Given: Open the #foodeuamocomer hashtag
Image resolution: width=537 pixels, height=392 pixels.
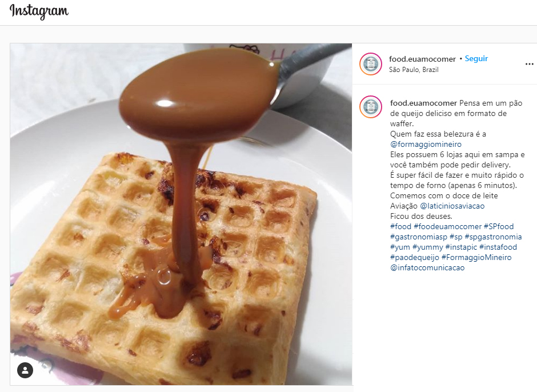Looking at the screenshot, I should (448, 226).
